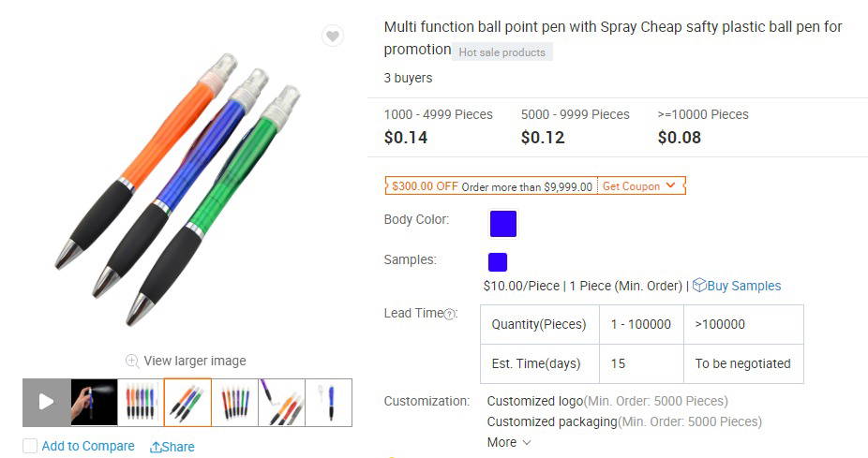Play the product video thumbnail
Image resolution: width=868 pixels, height=458 pixels.
coord(46,402)
